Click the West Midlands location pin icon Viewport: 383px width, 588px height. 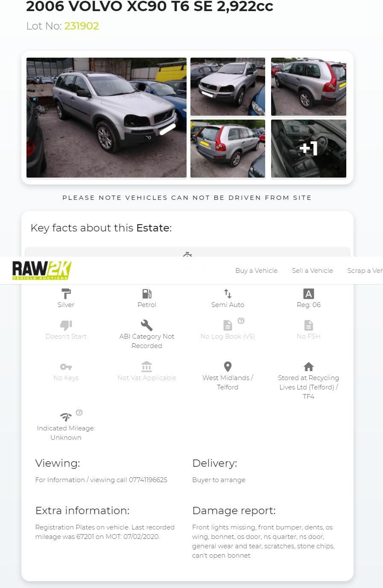(x=228, y=367)
